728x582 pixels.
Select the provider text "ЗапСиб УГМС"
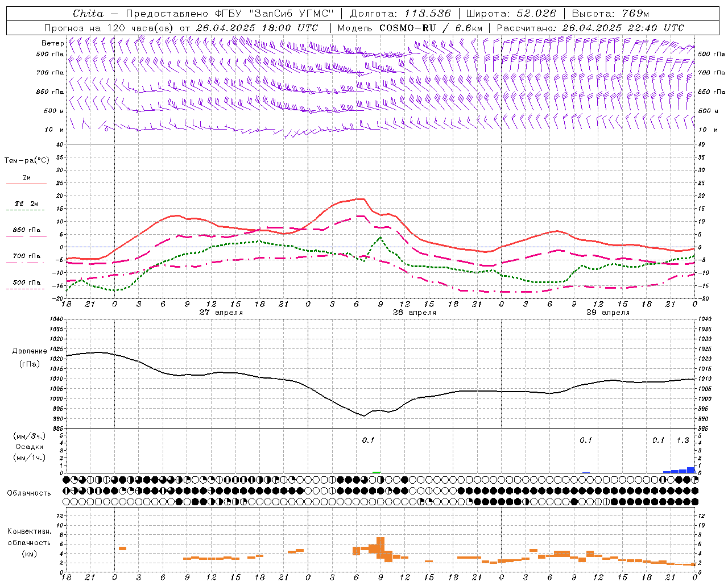tap(291, 14)
